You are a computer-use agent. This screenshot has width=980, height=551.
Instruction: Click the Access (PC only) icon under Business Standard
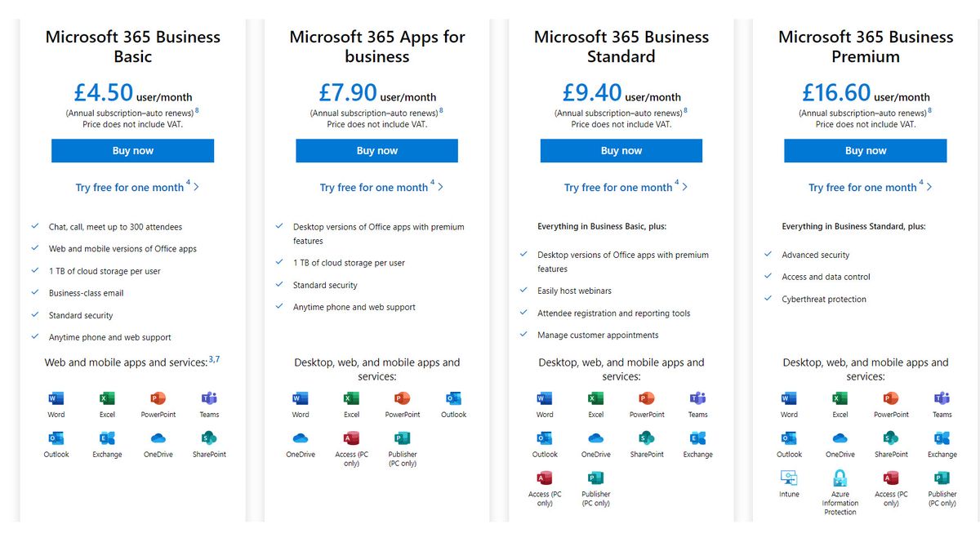[545, 478]
